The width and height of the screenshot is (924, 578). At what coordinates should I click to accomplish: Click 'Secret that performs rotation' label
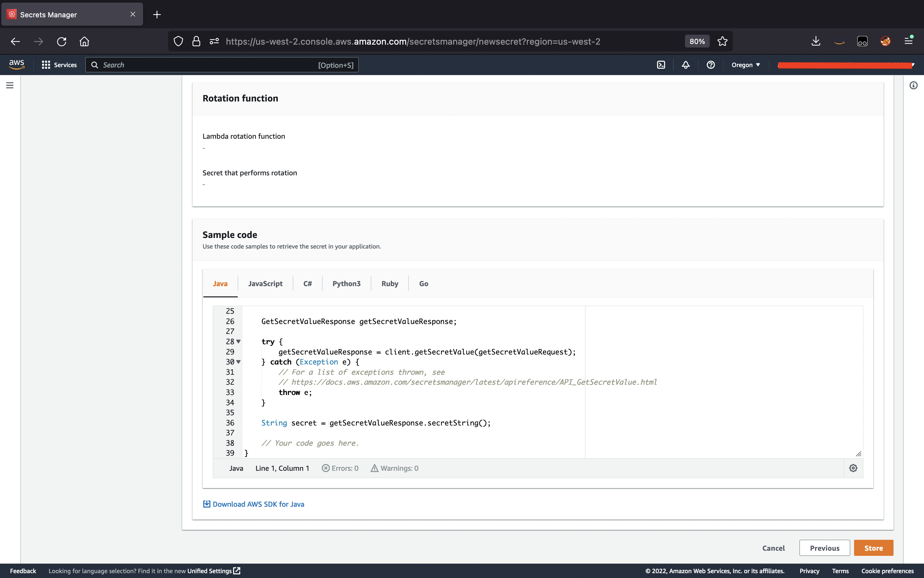tap(250, 173)
